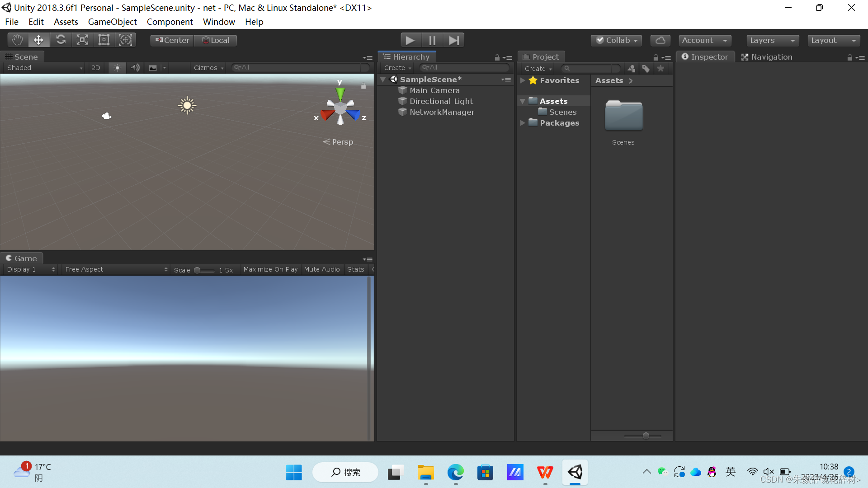Expand the Packages folder arrow
Image resolution: width=868 pixels, height=488 pixels.
[523, 123]
